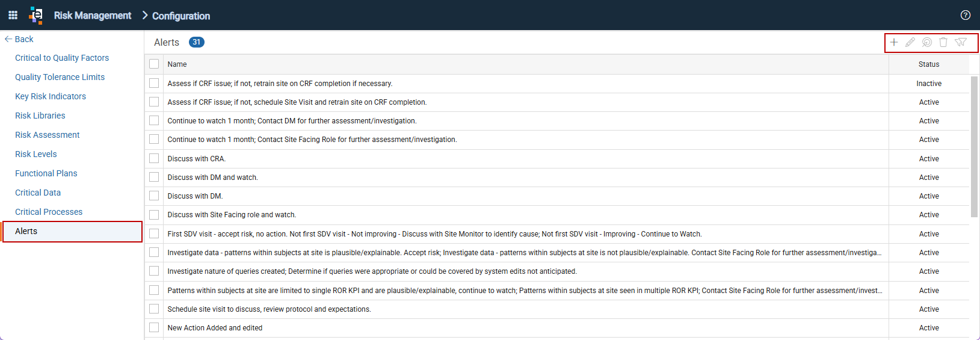Screen dimensions: 980x340
Task: Open the app launcher grid icon
Action: point(13,15)
